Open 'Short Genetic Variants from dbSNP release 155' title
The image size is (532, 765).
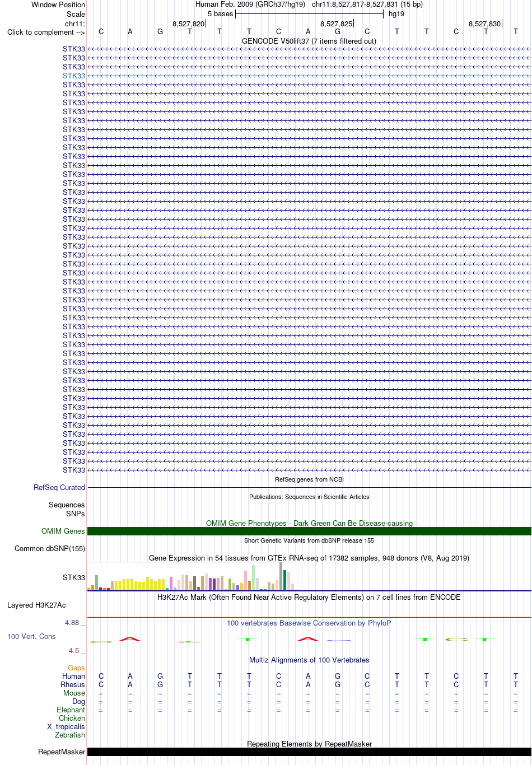click(309, 540)
